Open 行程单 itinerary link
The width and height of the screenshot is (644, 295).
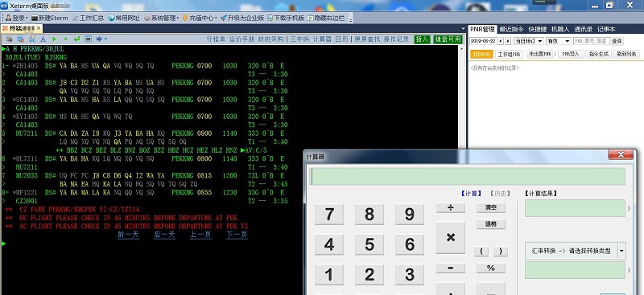point(216,39)
